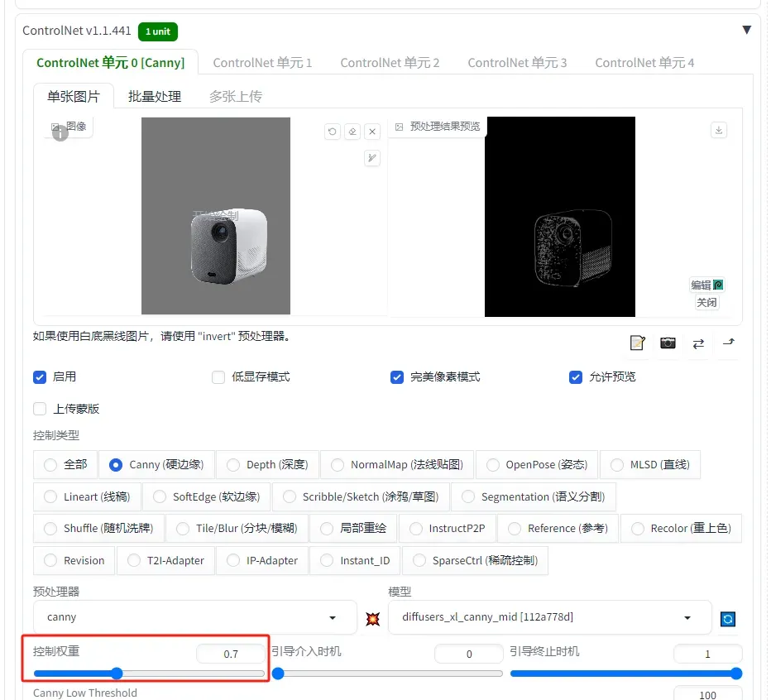The height and width of the screenshot is (700, 771).
Task: Select the brush pen icon beside the image
Action: [372, 158]
